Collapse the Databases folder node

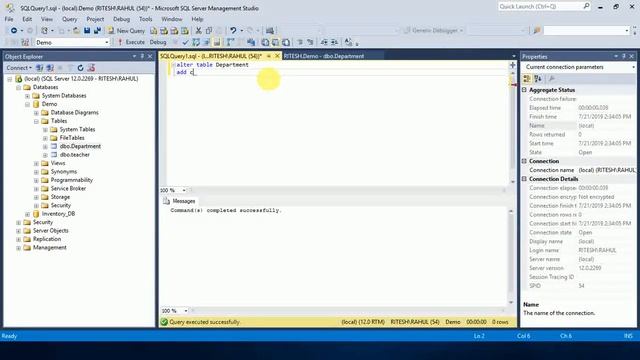coord(19,87)
